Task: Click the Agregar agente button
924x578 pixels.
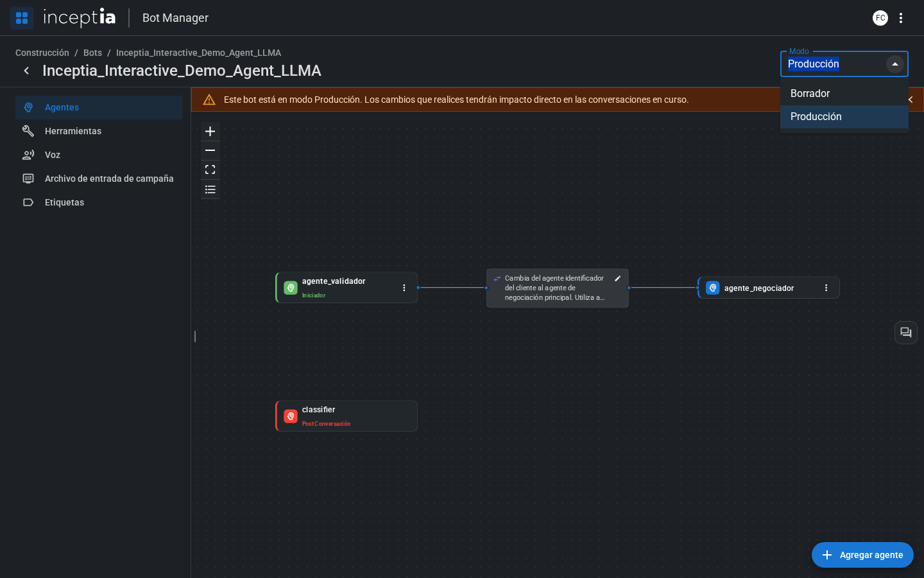Action: pos(862,555)
